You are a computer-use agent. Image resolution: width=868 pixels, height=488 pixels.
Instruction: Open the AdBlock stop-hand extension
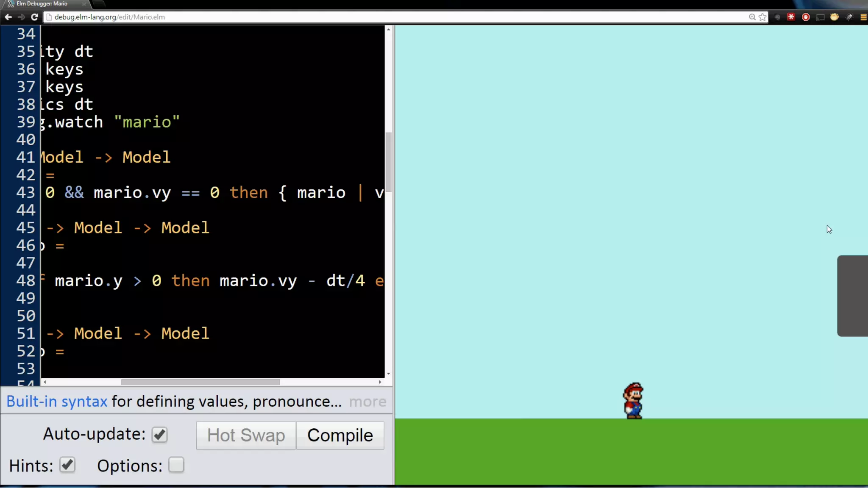[x=806, y=17]
